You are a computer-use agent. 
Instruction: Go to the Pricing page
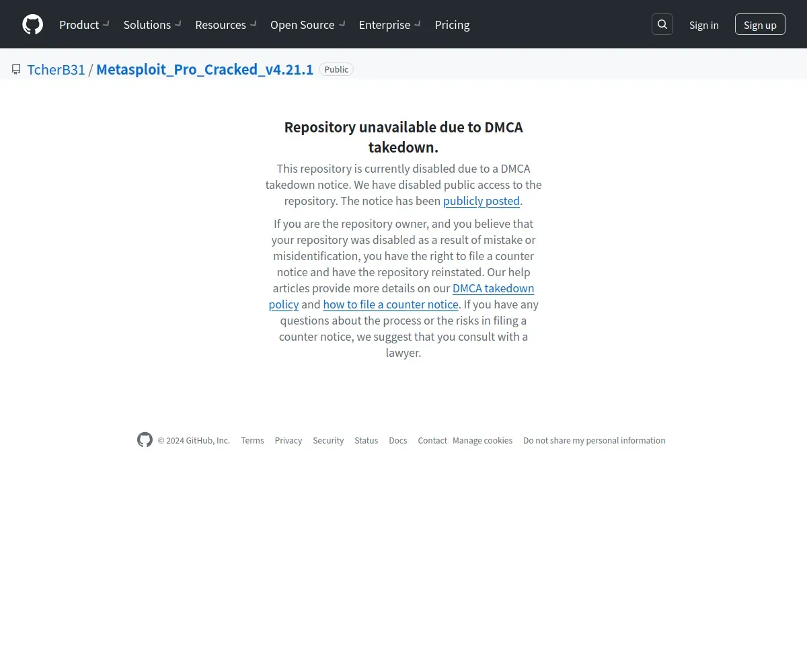point(452,25)
